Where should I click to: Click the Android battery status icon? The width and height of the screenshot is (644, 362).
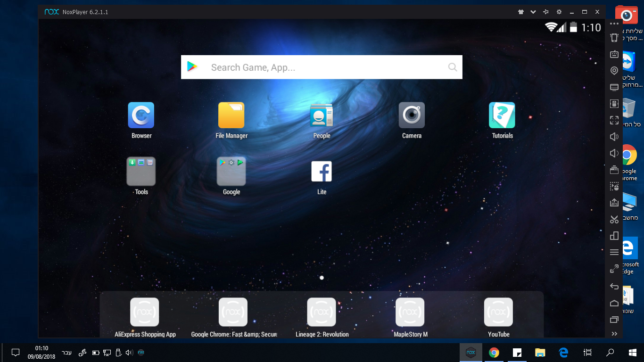pyautogui.click(x=573, y=27)
